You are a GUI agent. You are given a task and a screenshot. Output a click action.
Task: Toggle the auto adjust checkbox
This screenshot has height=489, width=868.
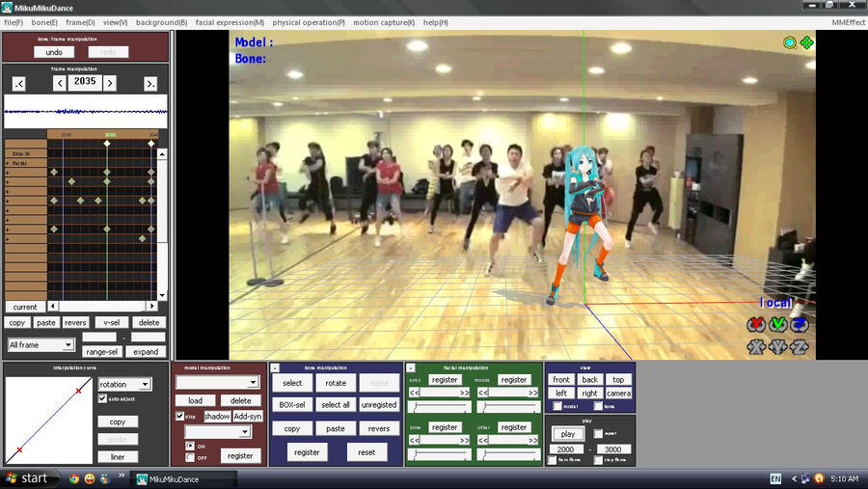[102, 398]
